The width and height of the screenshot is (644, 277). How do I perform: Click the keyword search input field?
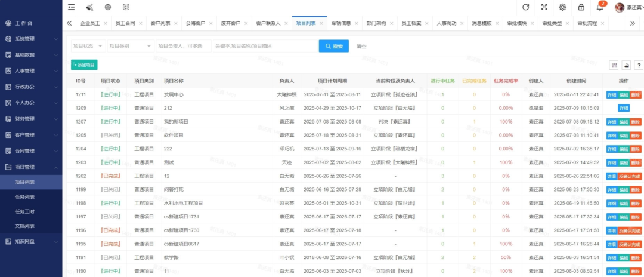(265, 46)
